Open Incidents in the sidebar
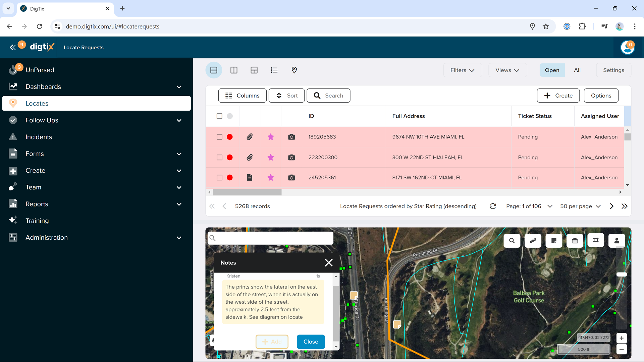The height and width of the screenshot is (362, 644). [39, 137]
